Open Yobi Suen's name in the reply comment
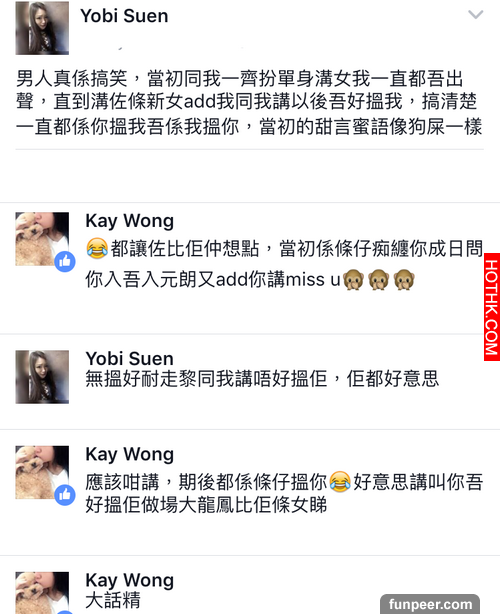The image size is (500, 614). [x=130, y=358]
